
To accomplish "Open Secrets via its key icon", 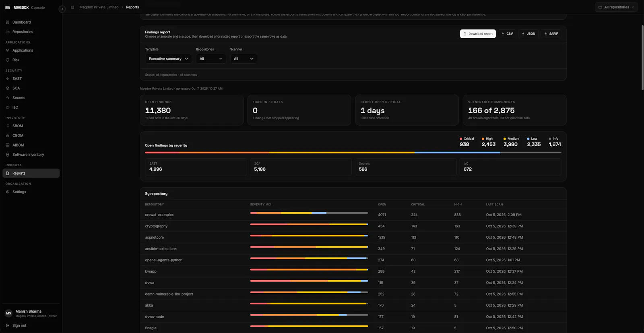I will point(8,98).
